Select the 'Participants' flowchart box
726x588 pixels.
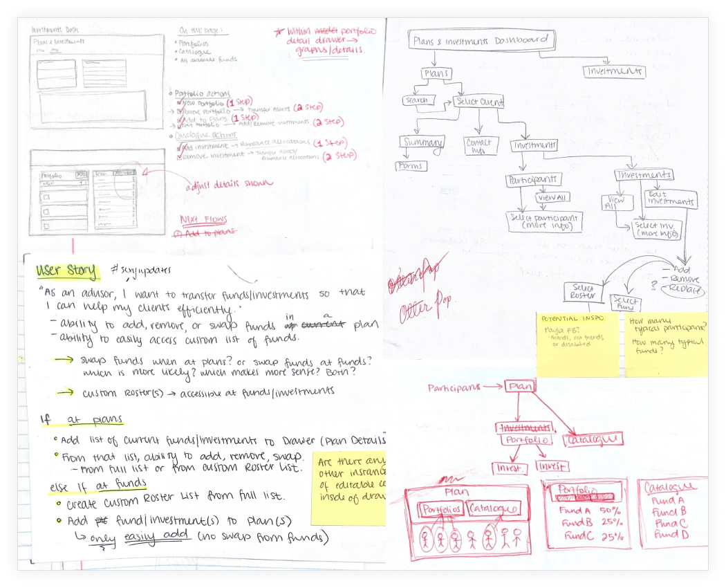pos(533,180)
